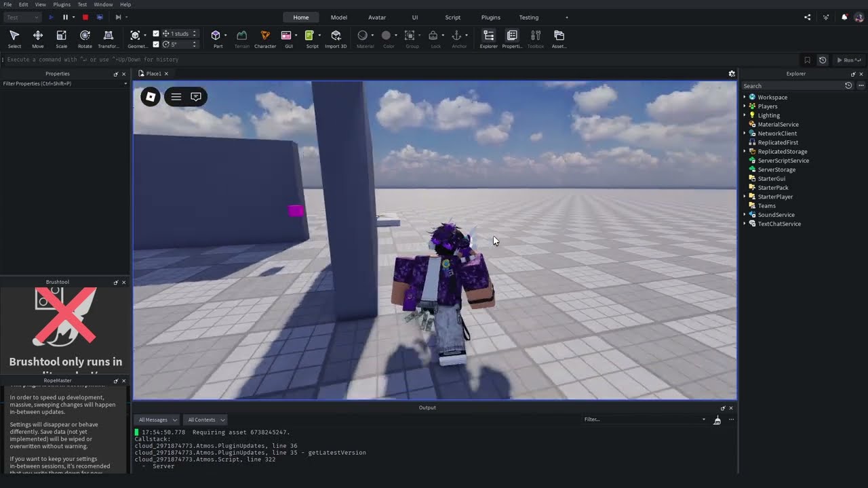Open the All Messages dropdown

click(x=157, y=420)
